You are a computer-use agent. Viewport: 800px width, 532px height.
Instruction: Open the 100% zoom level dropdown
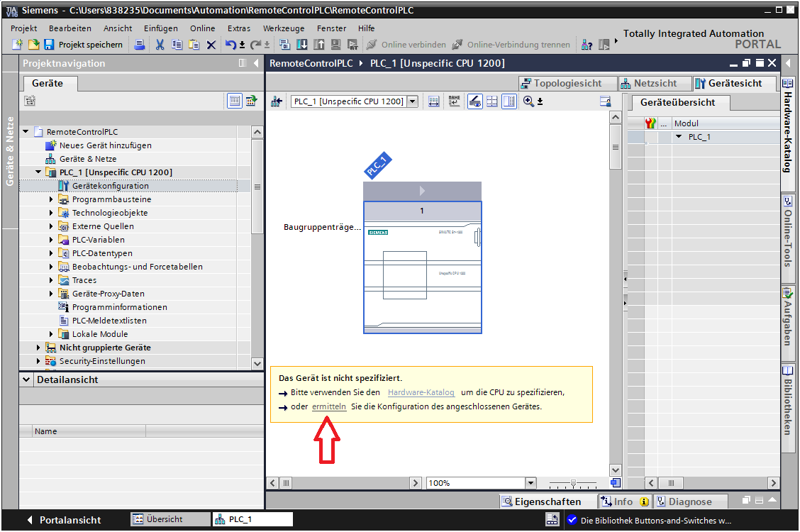point(531,482)
